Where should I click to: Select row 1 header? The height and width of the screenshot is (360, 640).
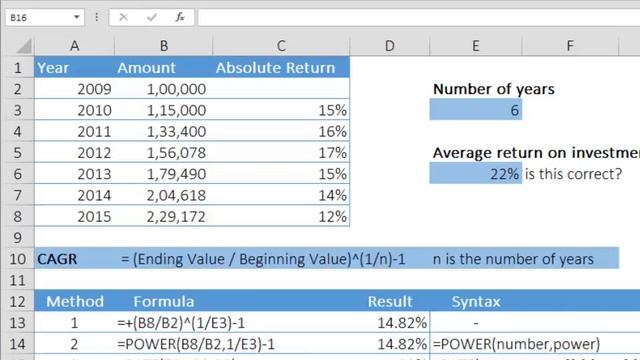17,67
